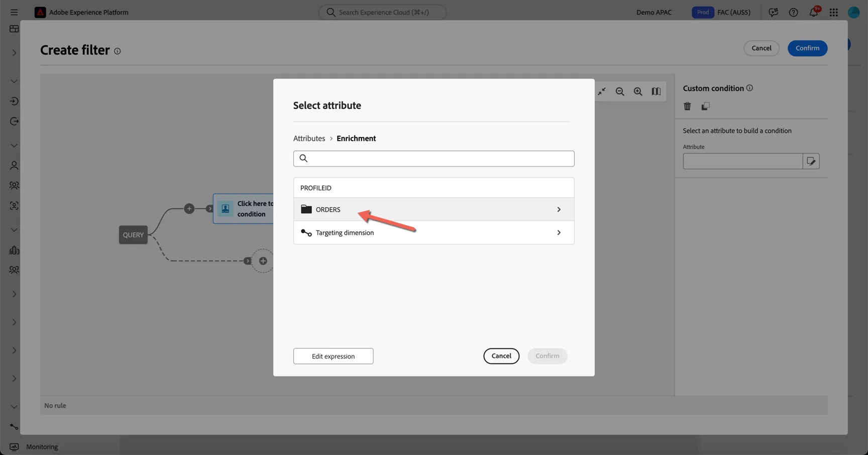Delete the custom condition with trash icon
Screen dimensions: 868x455
click(687, 106)
